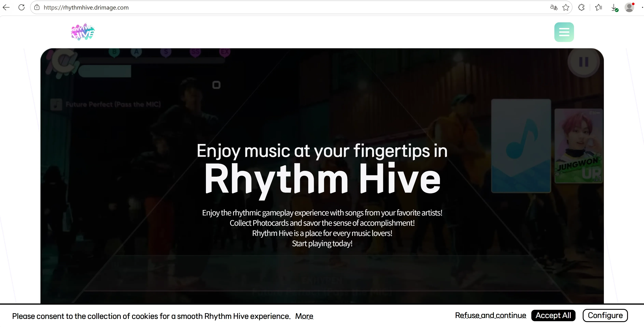The height and width of the screenshot is (327, 644).
Task: Click the 'Future Perfect (Pass the MIC)' song title
Action: tap(113, 104)
